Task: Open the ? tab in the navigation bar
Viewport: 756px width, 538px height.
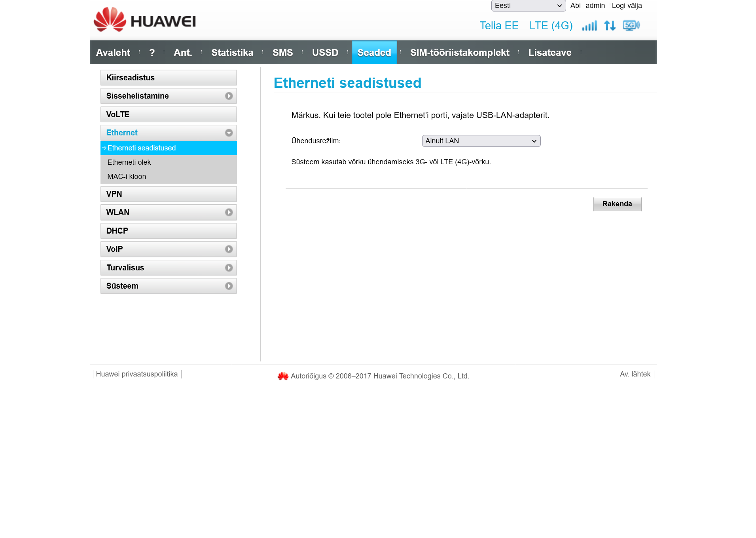Action: click(152, 53)
